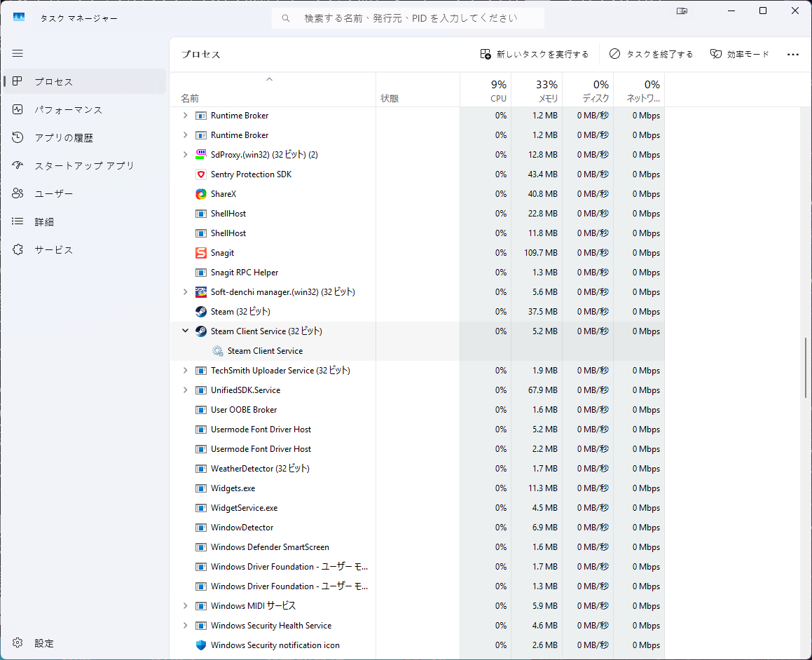Click the User OOBE Broker process icon

(x=201, y=410)
